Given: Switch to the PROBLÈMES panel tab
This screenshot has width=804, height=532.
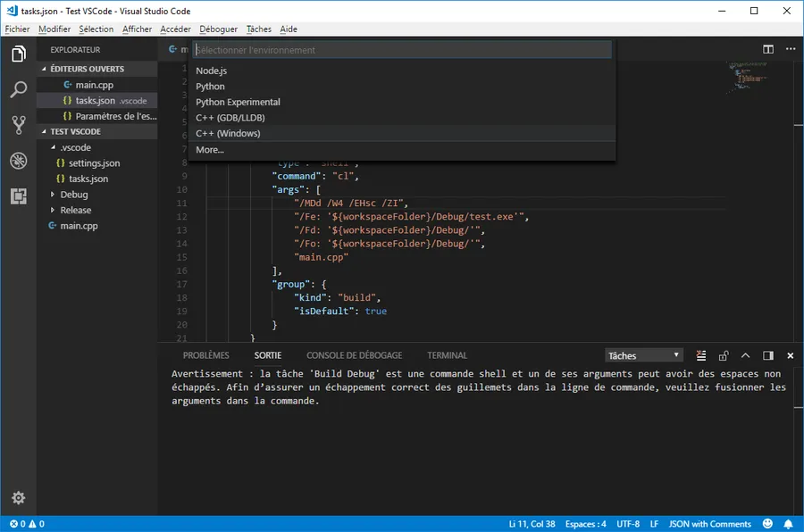Looking at the screenshot, I should tap(206, 355).
